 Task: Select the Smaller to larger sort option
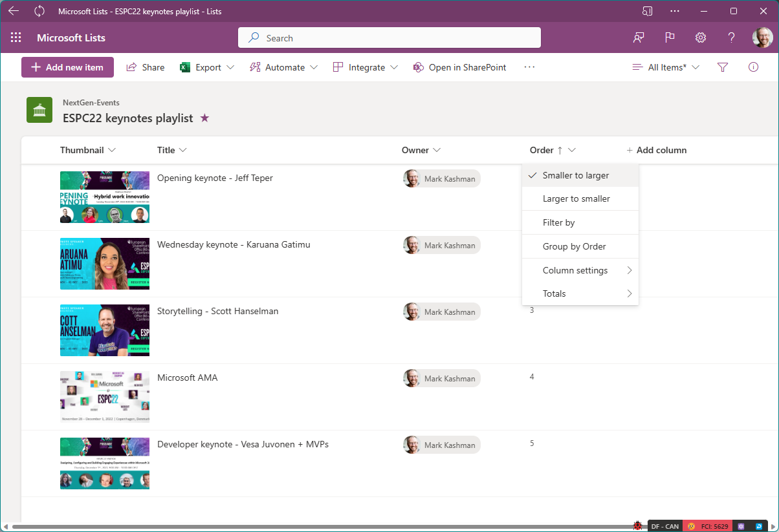click(575, 175)
